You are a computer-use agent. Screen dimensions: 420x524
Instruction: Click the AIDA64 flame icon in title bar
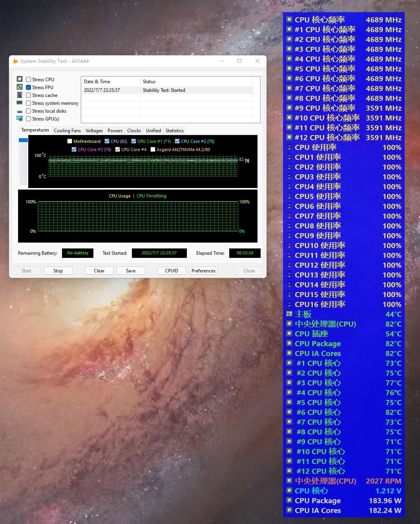click(15, 61)
